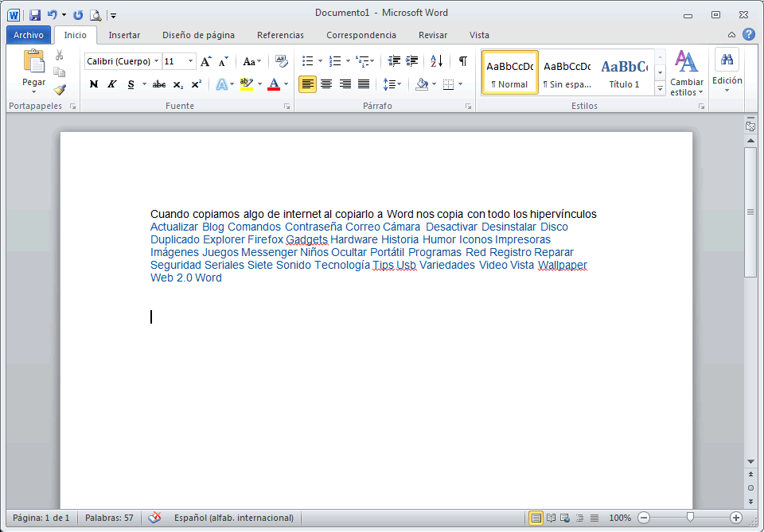
Task: Align text to the right
Action: (x=345, y=84)
